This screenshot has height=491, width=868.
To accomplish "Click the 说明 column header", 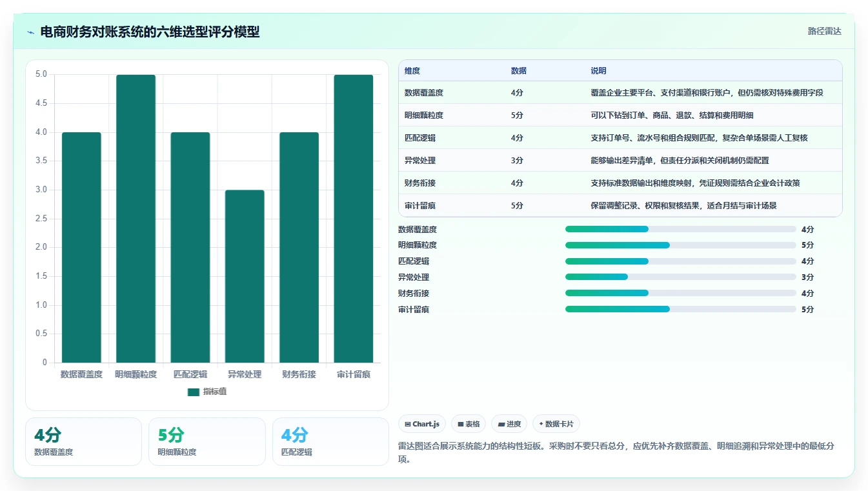I will 598,71.
